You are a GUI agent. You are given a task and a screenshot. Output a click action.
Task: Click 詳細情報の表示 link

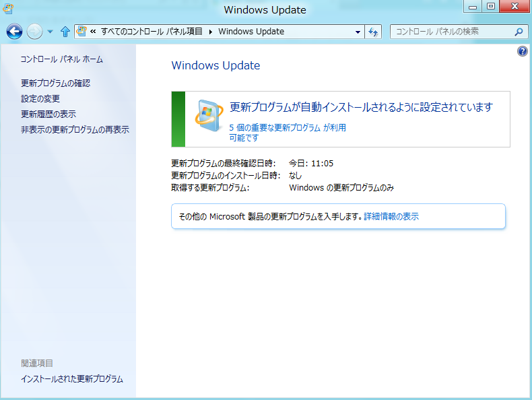coord(391,216)
